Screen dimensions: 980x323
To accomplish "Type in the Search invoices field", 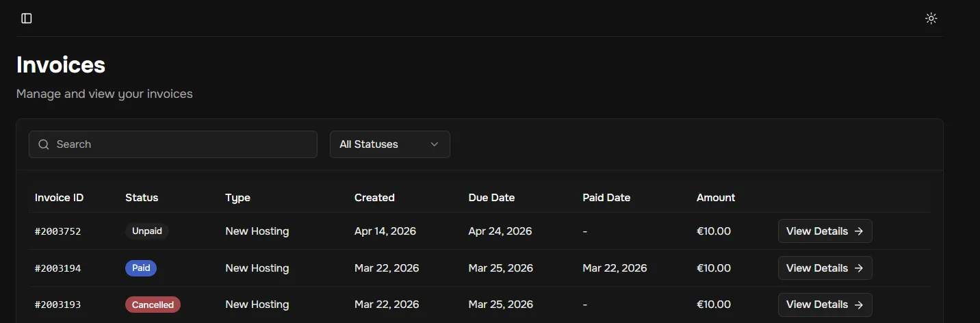I will click(x=178, y=144).
